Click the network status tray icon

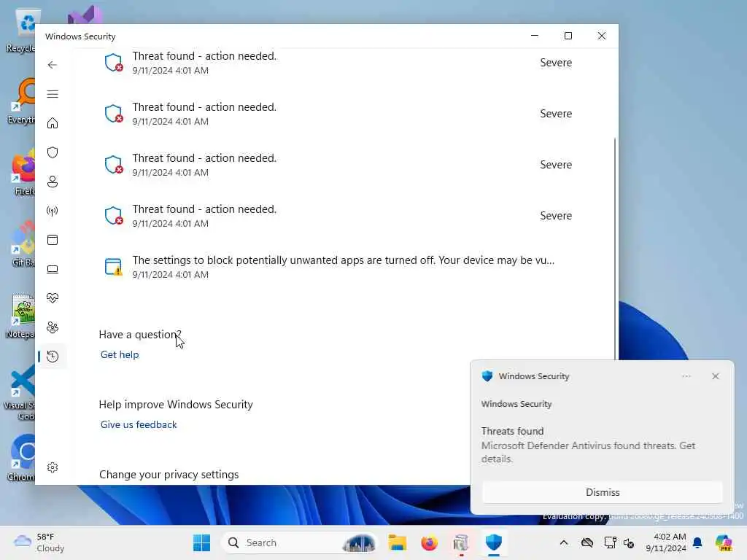[611, 542]
